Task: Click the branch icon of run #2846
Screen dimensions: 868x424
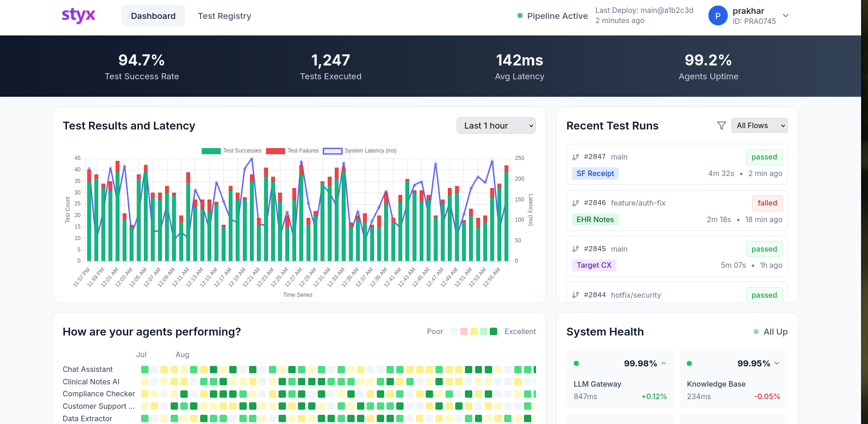Action: [576, 203]
